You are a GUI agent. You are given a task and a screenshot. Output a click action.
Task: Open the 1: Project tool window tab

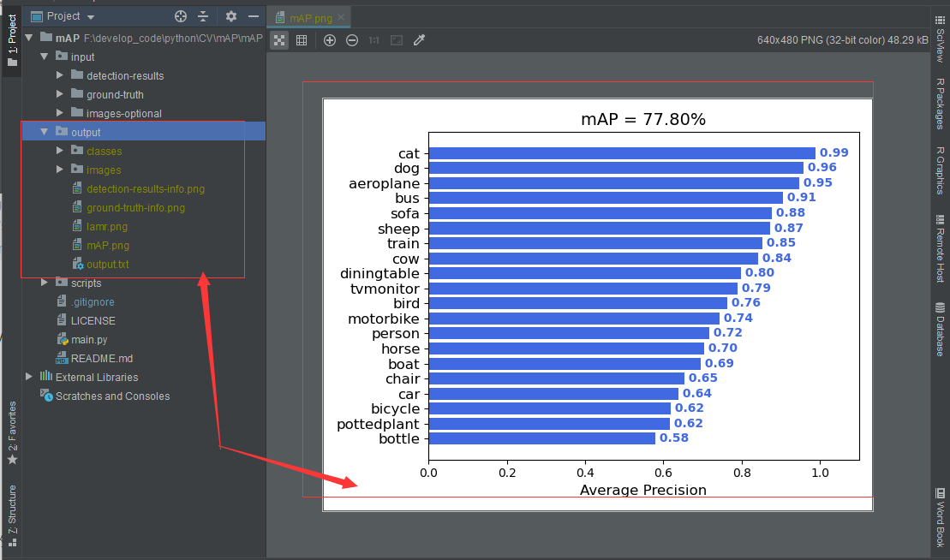[12, 40]
